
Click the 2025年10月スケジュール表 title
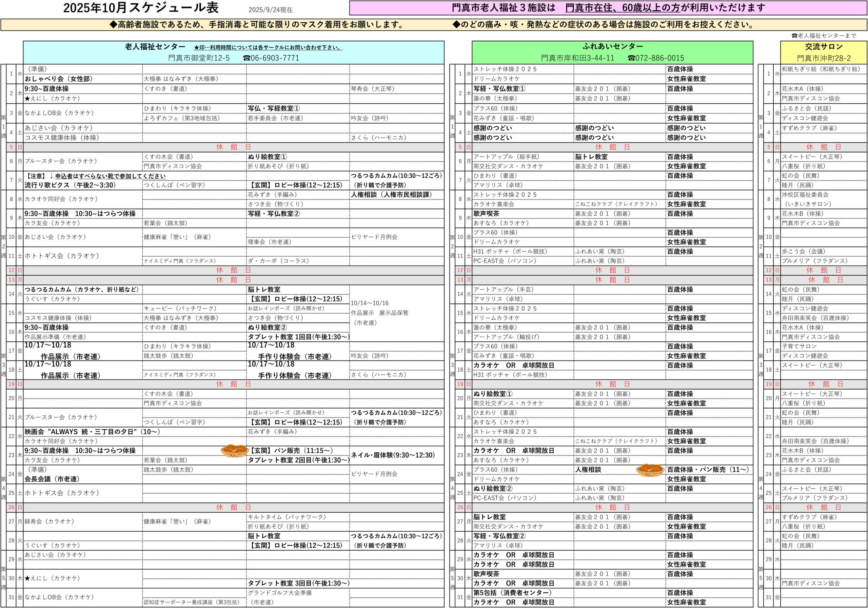[141, 8]
